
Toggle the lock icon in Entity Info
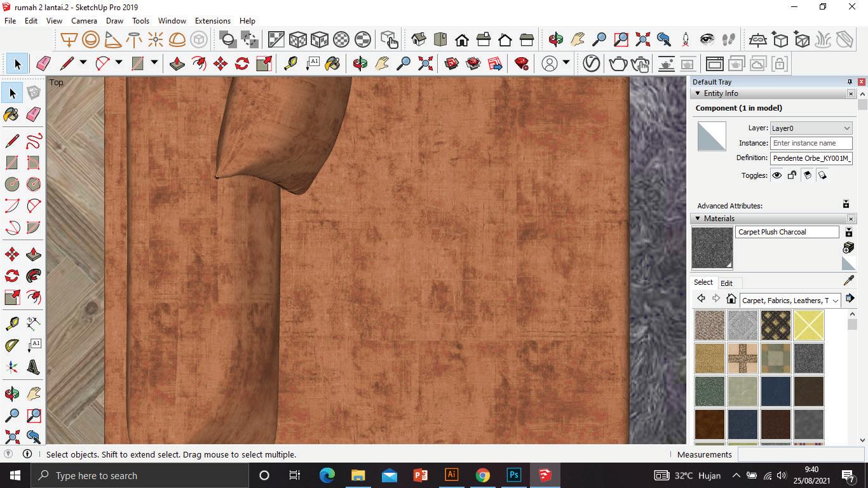tap(792, 175)
